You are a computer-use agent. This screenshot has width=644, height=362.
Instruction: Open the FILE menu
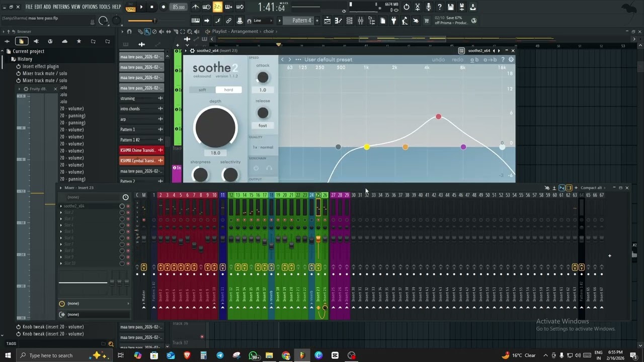tap(29, 7)
